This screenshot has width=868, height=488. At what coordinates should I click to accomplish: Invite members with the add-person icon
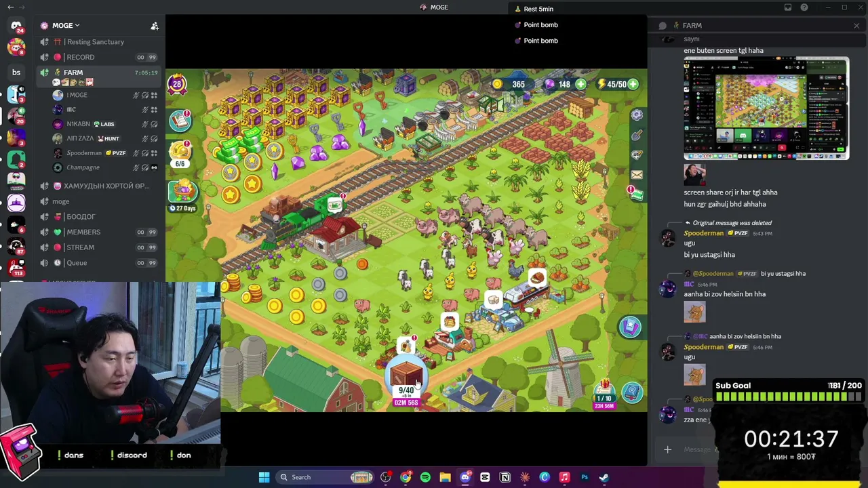155,26
